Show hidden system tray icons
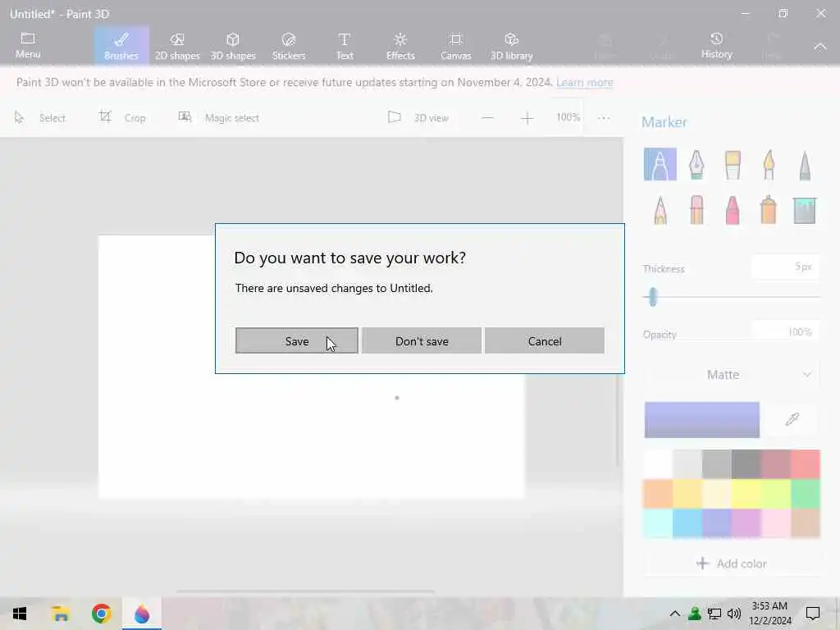 pyautogui.click(x=675, y=614)
